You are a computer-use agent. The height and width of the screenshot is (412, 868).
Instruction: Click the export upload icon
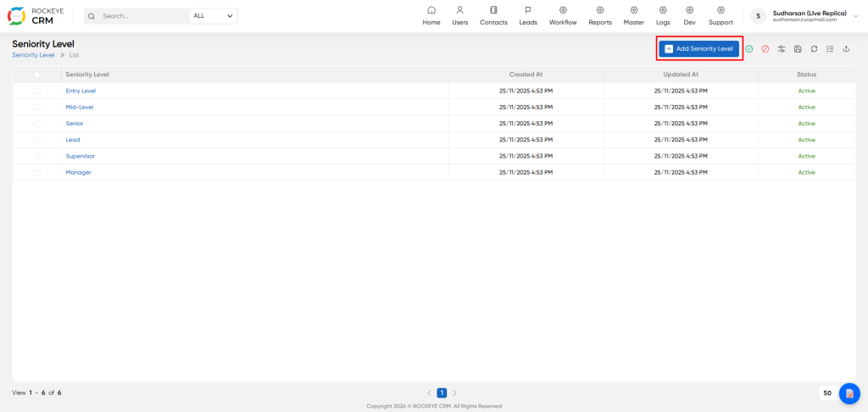(x=846, y=48)
